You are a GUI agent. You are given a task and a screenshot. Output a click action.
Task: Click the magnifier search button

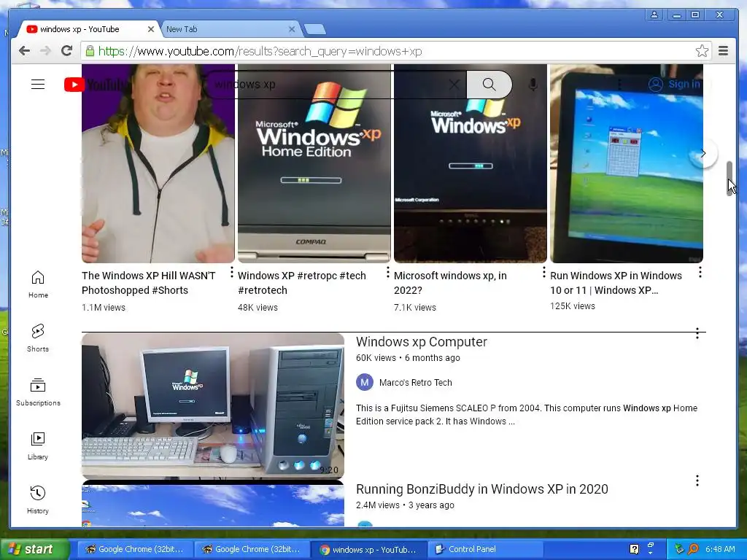pos(489,85)
